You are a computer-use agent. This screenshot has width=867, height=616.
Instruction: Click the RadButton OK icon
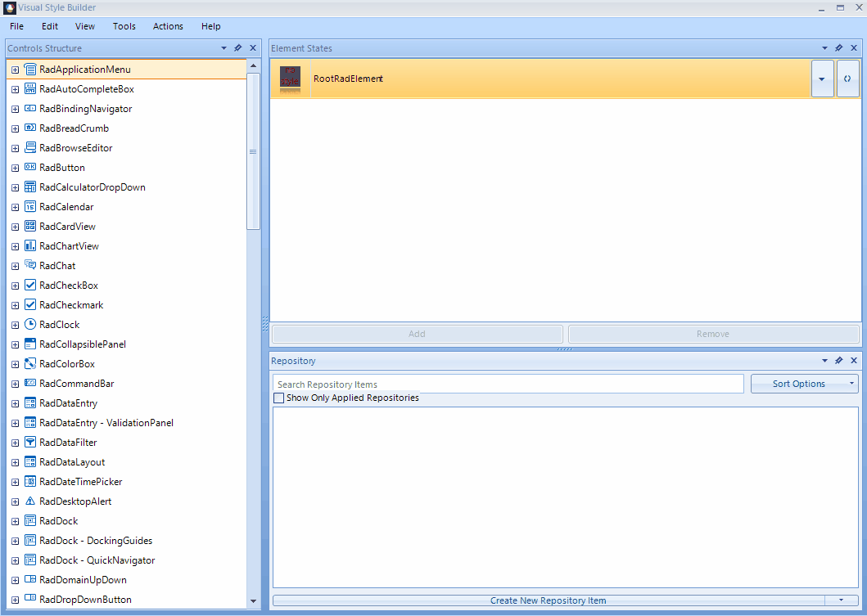(x=30, y=168)
